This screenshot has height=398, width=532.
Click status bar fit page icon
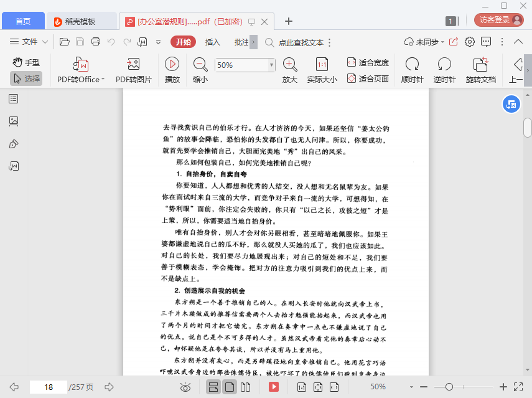click(x=318, y=387)
